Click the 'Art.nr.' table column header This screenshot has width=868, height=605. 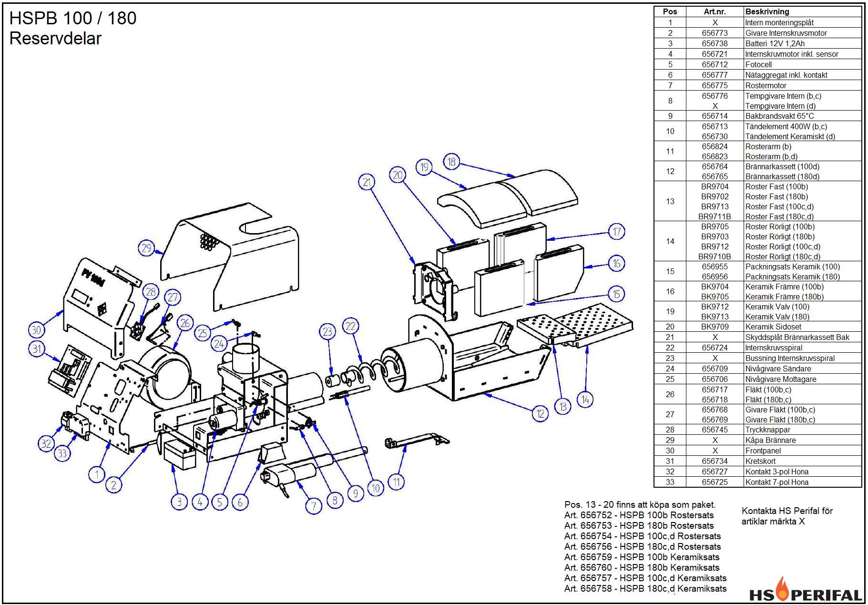point(715,11)
